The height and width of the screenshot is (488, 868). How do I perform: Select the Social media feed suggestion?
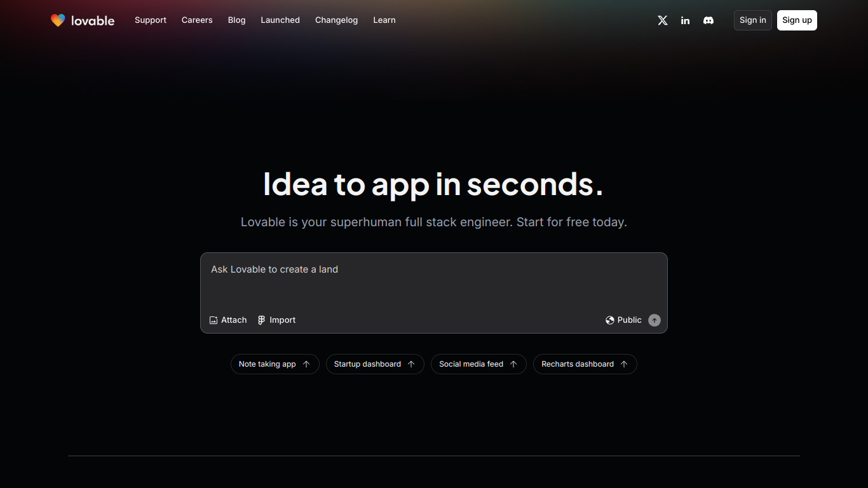pos(478,364)
